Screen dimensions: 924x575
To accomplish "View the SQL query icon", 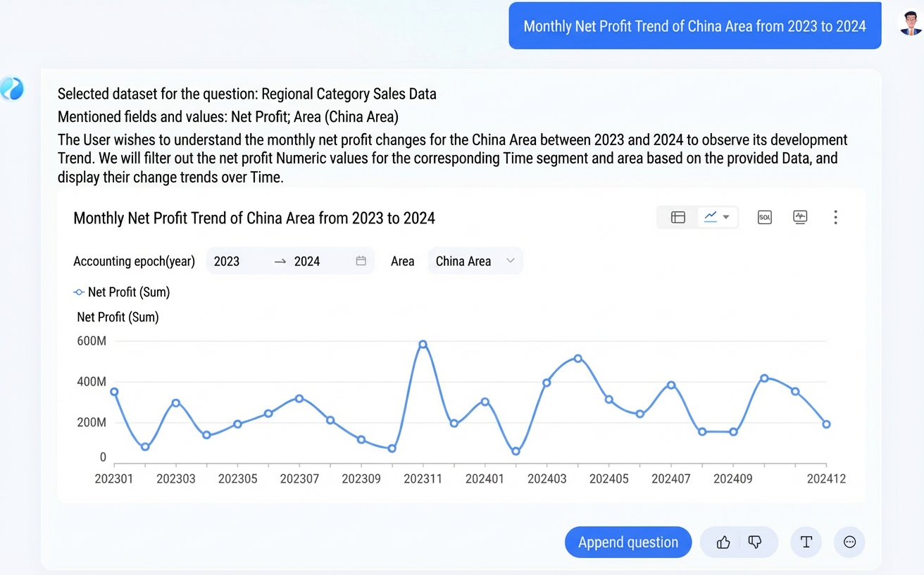I will [764, 217].
